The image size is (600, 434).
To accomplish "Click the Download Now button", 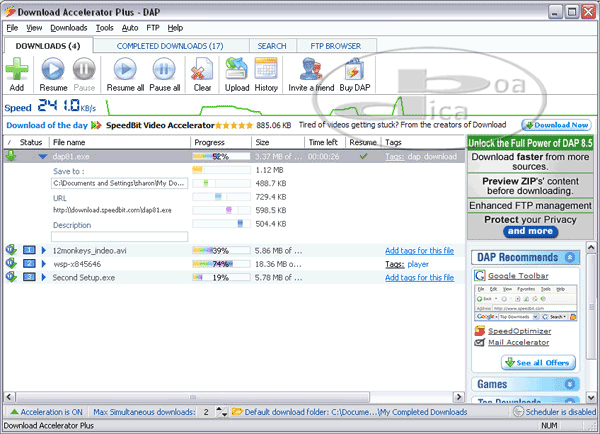I will tap(556, 125).
